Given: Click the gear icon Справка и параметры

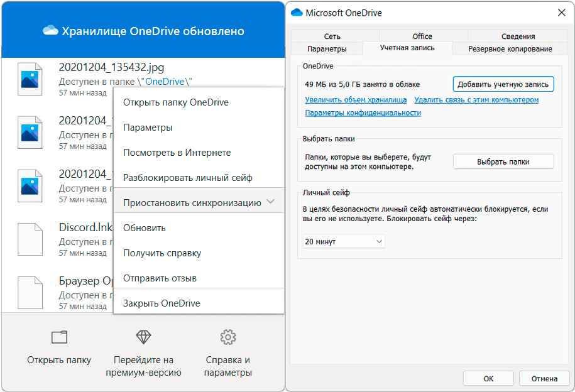Looking at the screenshot, I should [228, 337].
